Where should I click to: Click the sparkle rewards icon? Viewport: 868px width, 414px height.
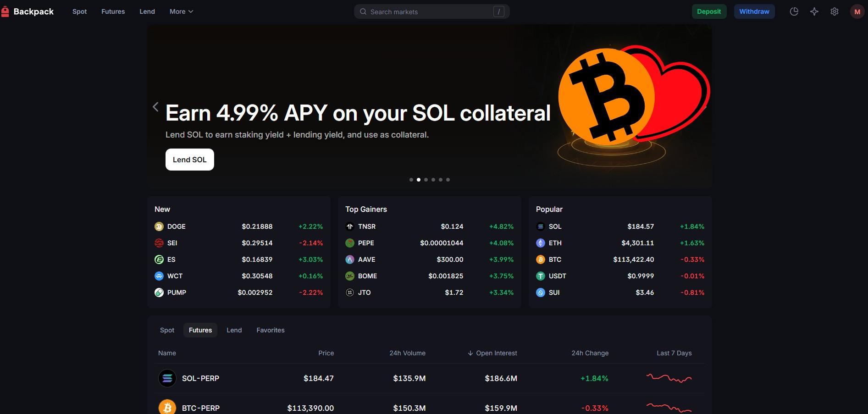click(814, 11)
